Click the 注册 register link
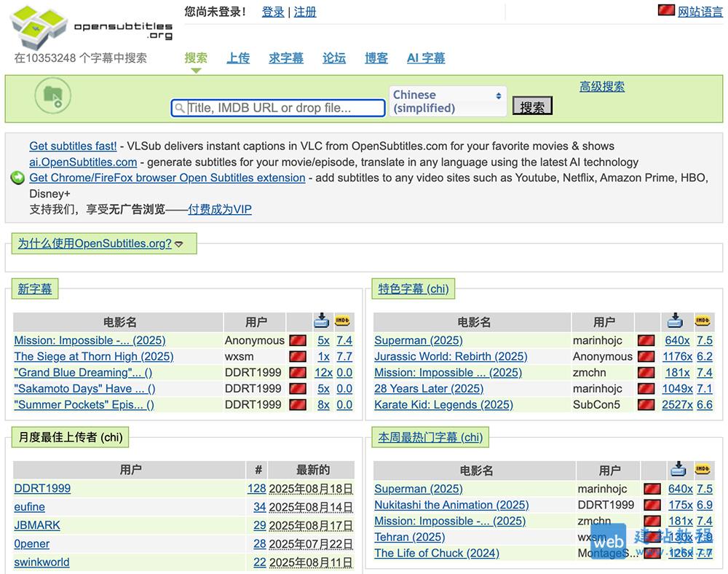The image size is (728, 574). (305, 12)
